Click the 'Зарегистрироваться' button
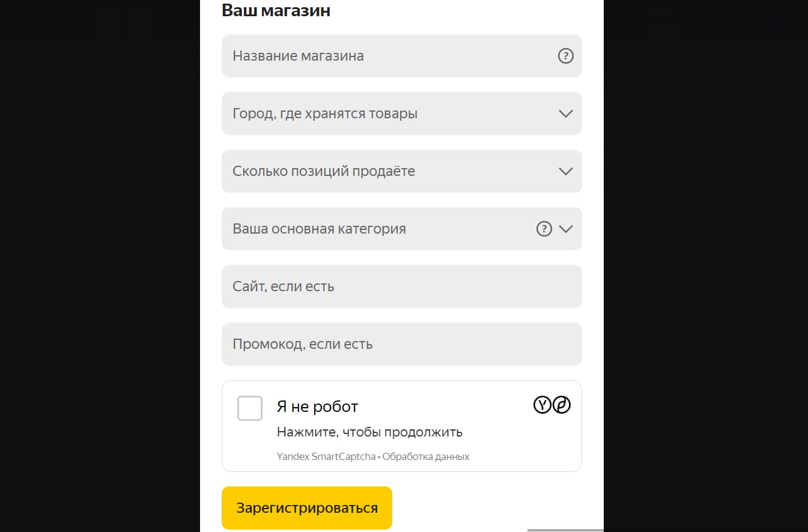 coord(307,507)
